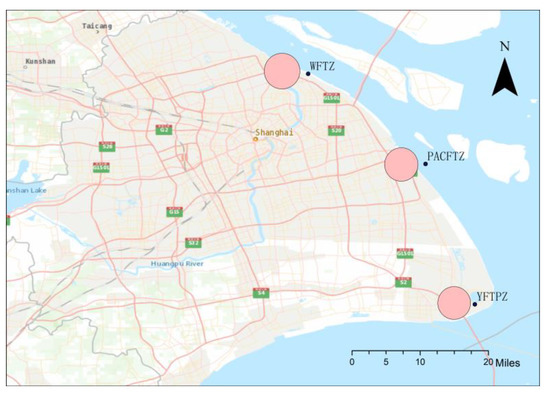The image size is (550, 396).
Task: Select the Taicang place label
Action: pyautogui.click(x=97, y=26)
